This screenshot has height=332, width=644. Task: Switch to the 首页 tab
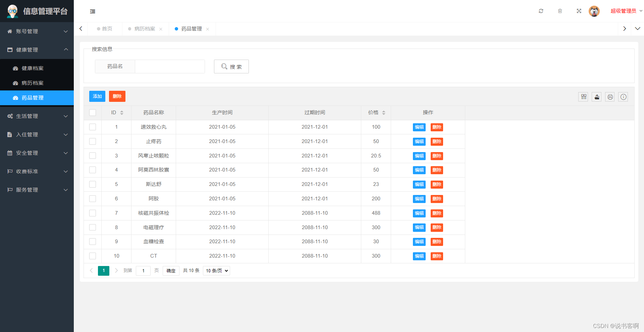point(105,29)
